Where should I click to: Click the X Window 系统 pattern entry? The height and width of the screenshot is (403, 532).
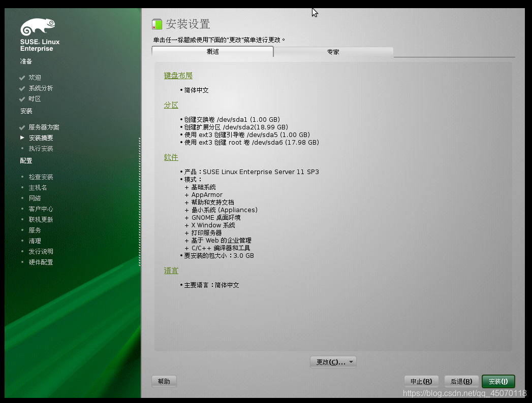point(213,225)
